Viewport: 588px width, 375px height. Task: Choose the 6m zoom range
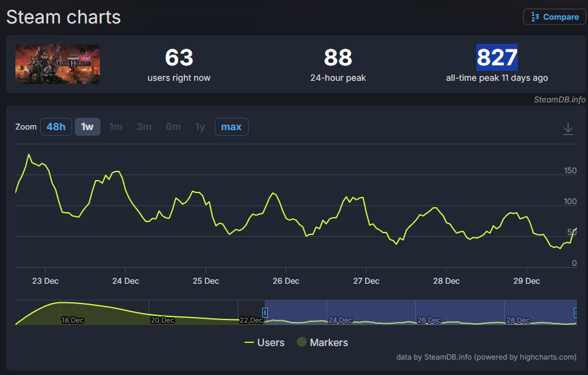pos(173,127)
